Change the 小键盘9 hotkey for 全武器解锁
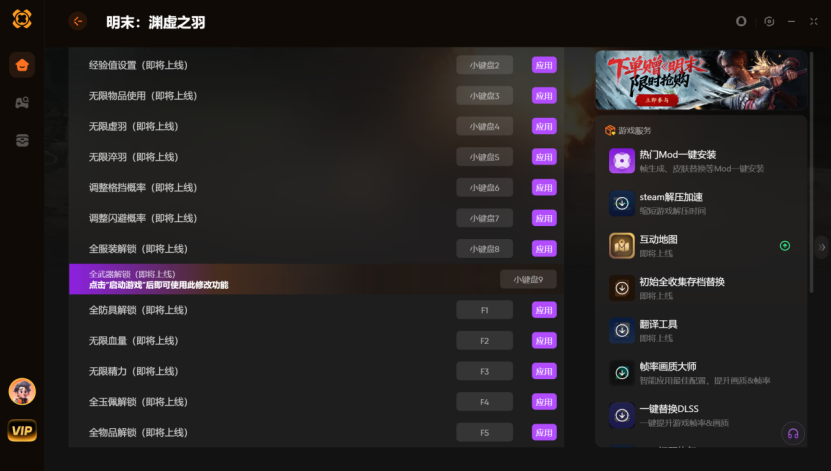The height and width of the screenshot is (471, 831). 528,279
